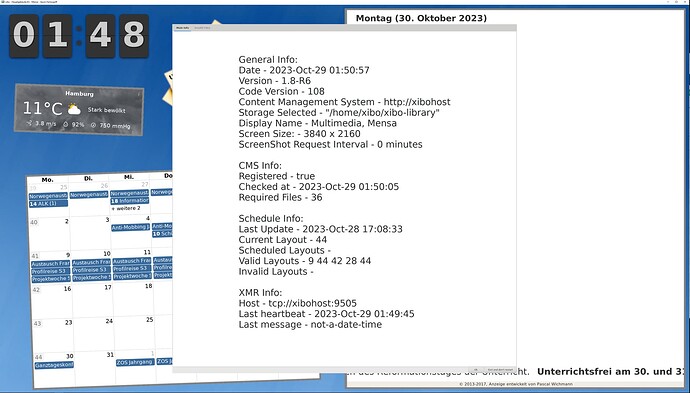Image resolution: width=690 pixels, height=393 pixels.
Task: Open the ALK (1) calendar event
Action: pyautogui.click(x=48, y=204)
